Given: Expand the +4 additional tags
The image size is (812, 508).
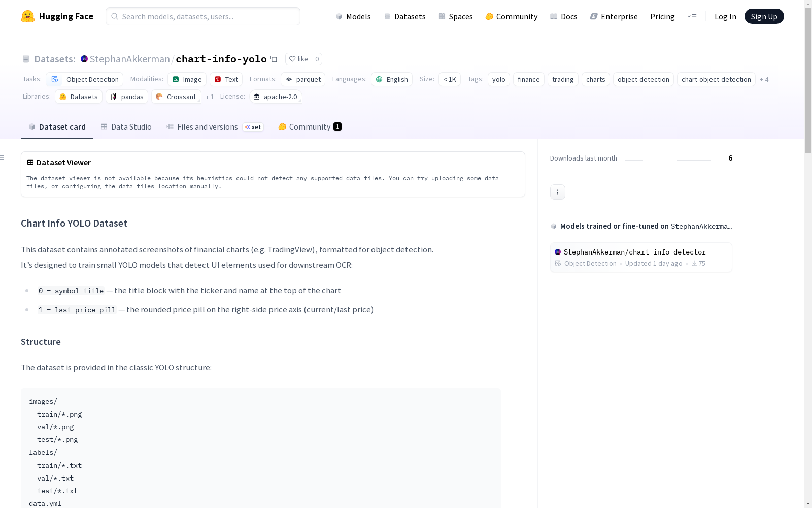Looking at the screenshot, I should (764, 79).
